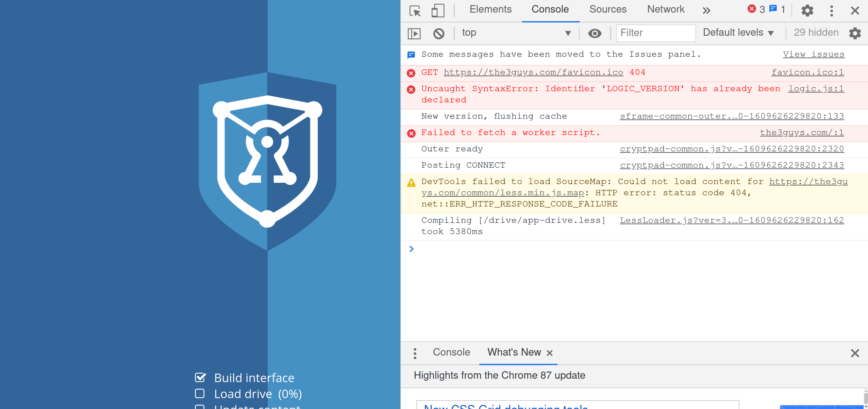Open the drawer's three-dot options menu
Screen dimensions: 868x409
coord(415,353)
